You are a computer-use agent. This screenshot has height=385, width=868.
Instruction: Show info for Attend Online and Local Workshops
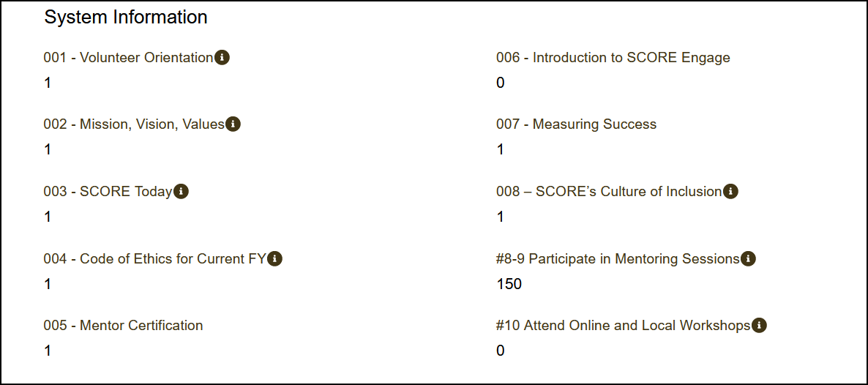[759, 326]
